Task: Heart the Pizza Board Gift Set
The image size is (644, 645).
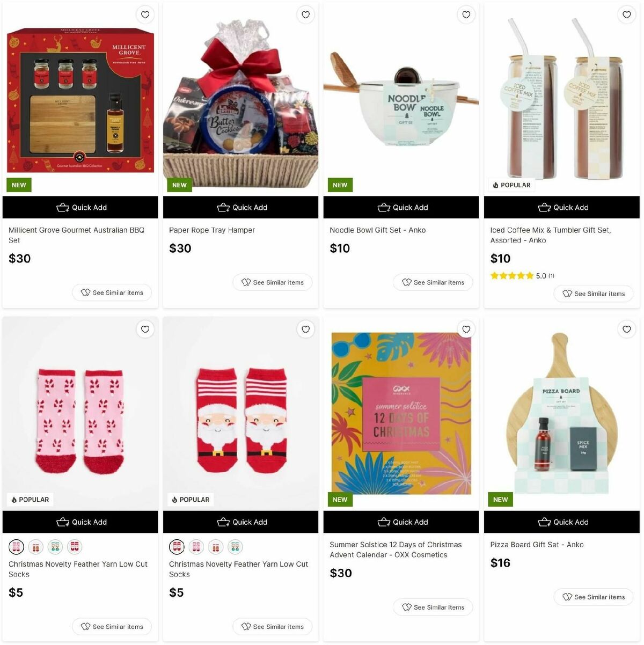Action: click(626, 329)
